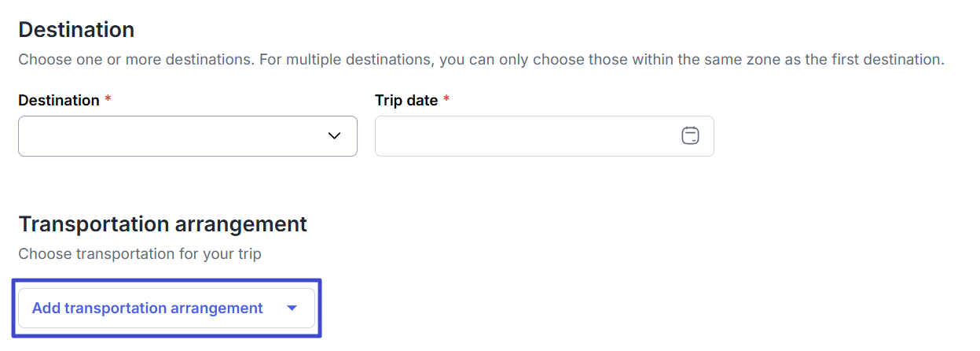Open the calendar icon in Trip date
The height and width of the screenshot is (351, 980).
pyautogui.click(x=690, y=136)
